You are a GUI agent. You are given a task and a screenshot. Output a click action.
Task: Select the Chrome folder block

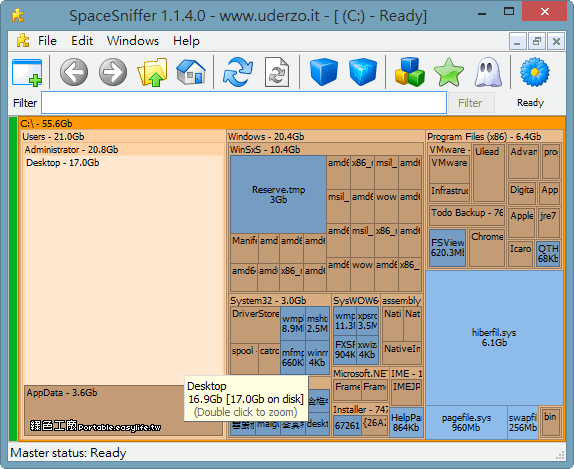[487, 248]
